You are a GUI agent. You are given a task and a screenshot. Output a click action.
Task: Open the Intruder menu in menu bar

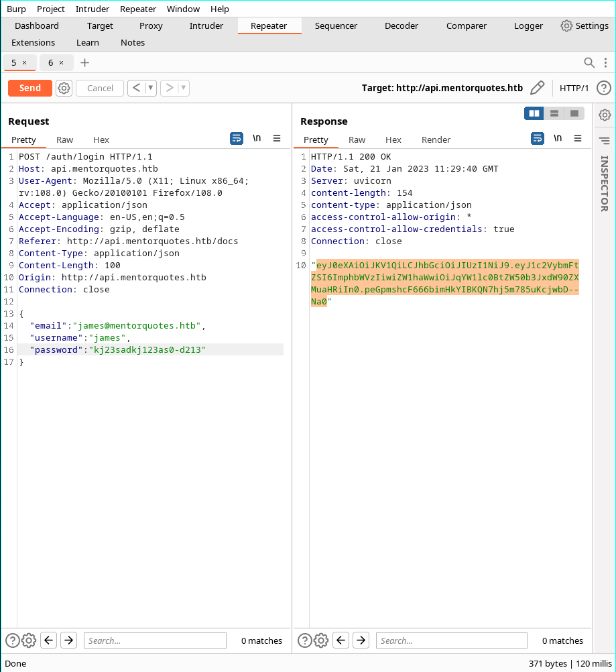92,9
